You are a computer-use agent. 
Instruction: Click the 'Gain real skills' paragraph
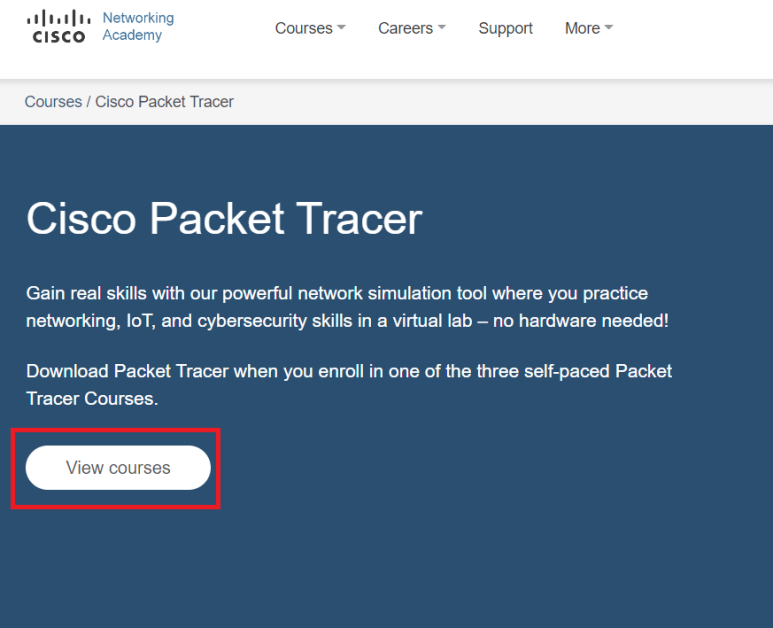pyautogui.click(x=348, y=307)
